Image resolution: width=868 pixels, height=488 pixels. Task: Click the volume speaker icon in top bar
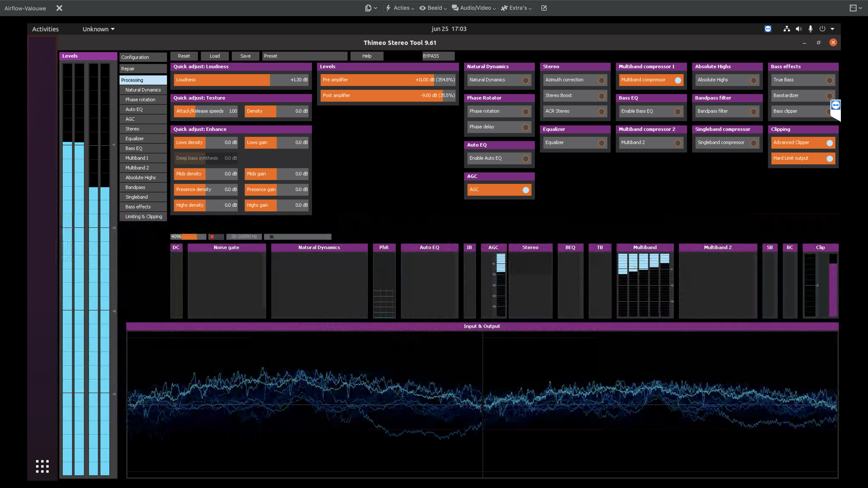[x=798, y=29]
